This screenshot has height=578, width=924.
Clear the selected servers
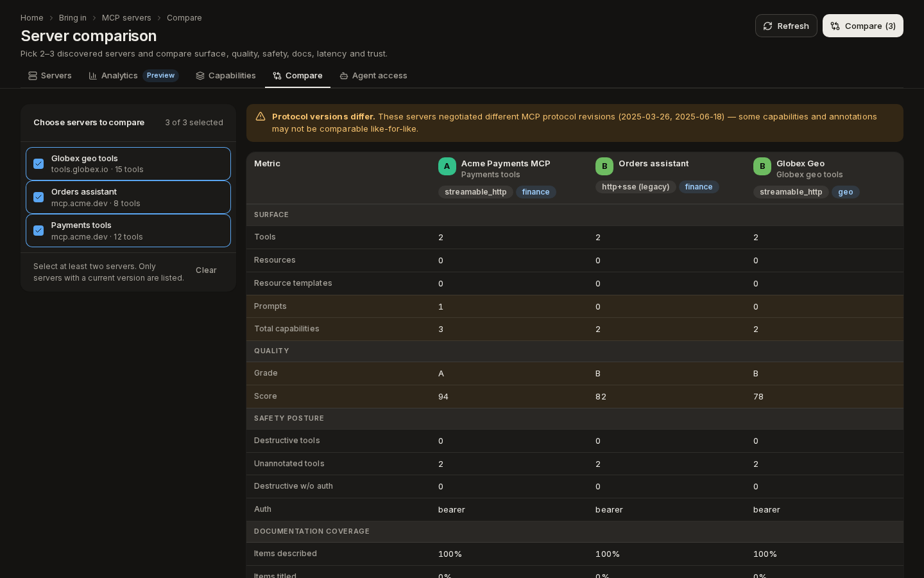click(x=206, y=270)
